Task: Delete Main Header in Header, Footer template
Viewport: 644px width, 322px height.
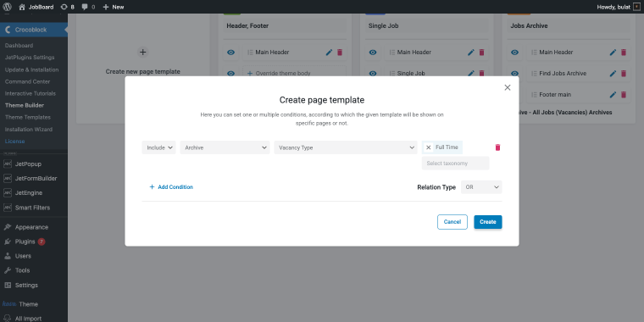Action: pos(340,53)
